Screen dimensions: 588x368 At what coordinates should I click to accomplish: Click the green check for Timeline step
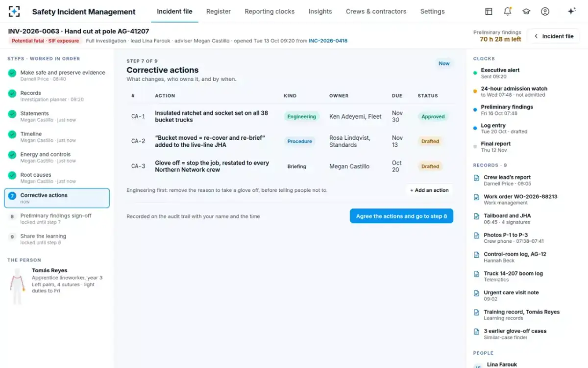click(x=12, y=134)
